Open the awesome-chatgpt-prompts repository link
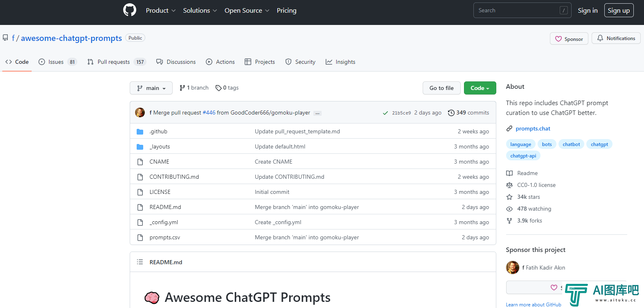The image size is (644, 308). coord(71,38)
